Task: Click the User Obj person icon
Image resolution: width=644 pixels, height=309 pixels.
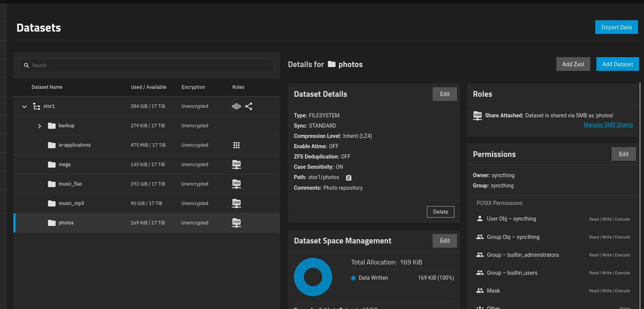Action: [480, 219]
